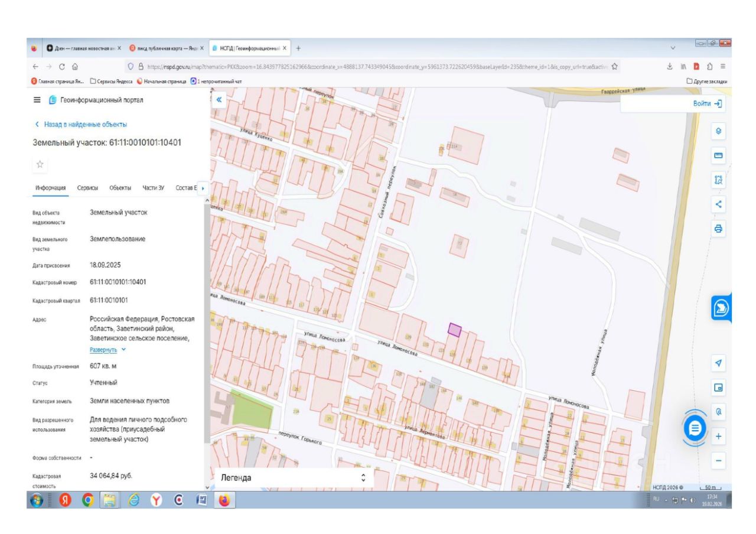Select the ruler measurement tool

click(718, 156)
